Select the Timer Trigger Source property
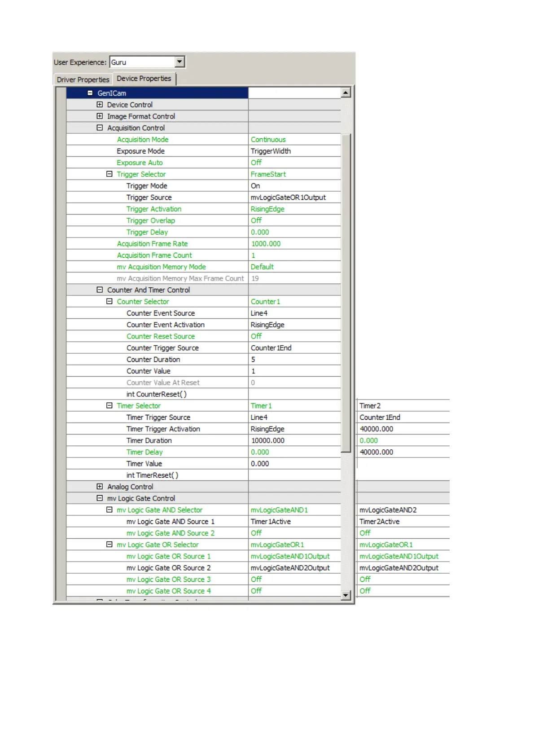Image resolution: width=534 pixels, height=756 pixels. point(158,418)
